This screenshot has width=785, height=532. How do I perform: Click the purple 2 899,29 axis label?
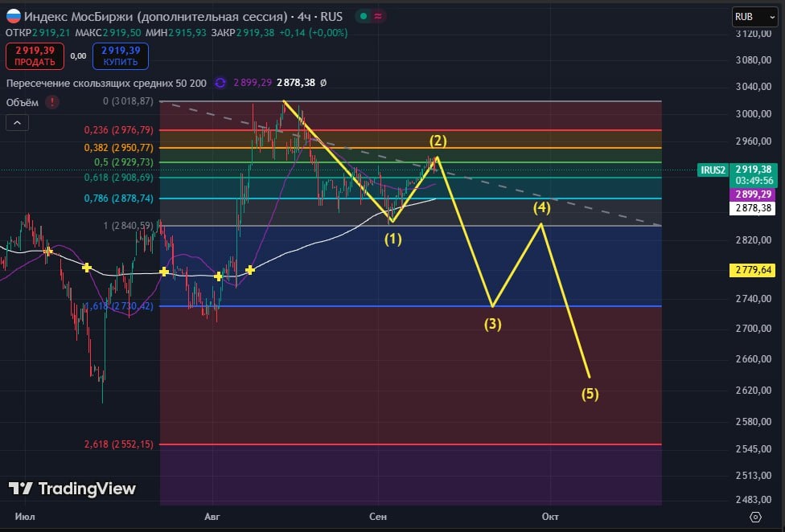coord(753,194)
